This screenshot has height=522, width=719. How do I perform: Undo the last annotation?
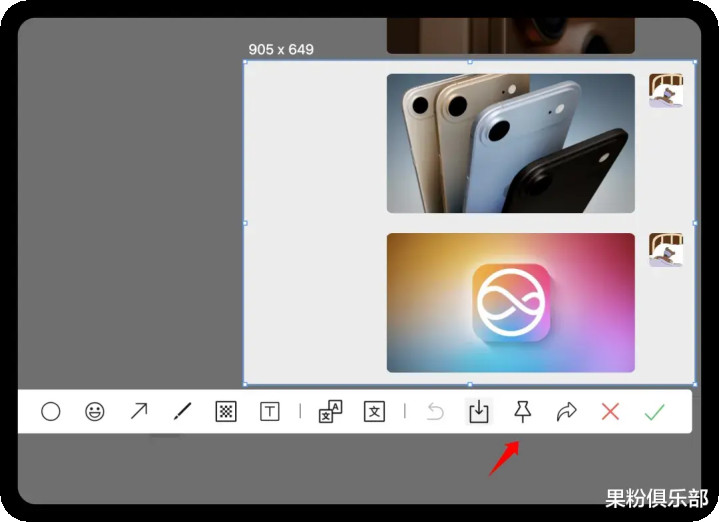[435, 411]
